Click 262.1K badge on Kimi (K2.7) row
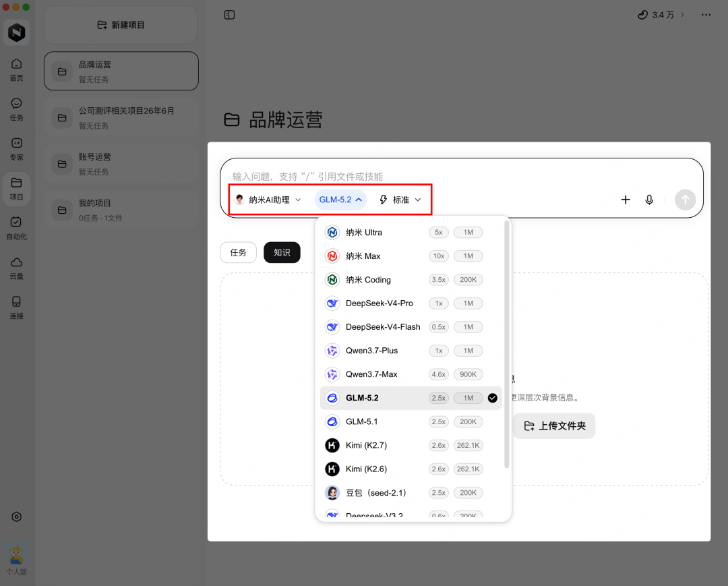Screen dimensions: 728x586 [x=468, y=445]
